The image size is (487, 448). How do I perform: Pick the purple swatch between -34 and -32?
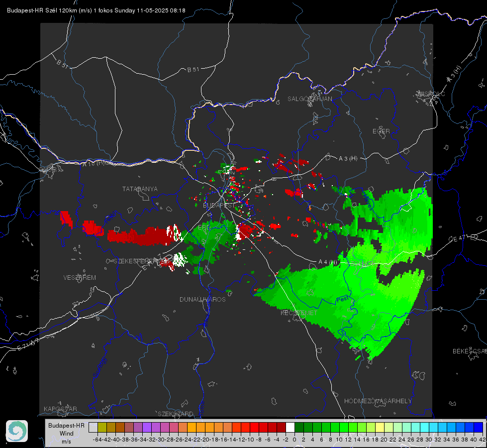coord(147,428)
